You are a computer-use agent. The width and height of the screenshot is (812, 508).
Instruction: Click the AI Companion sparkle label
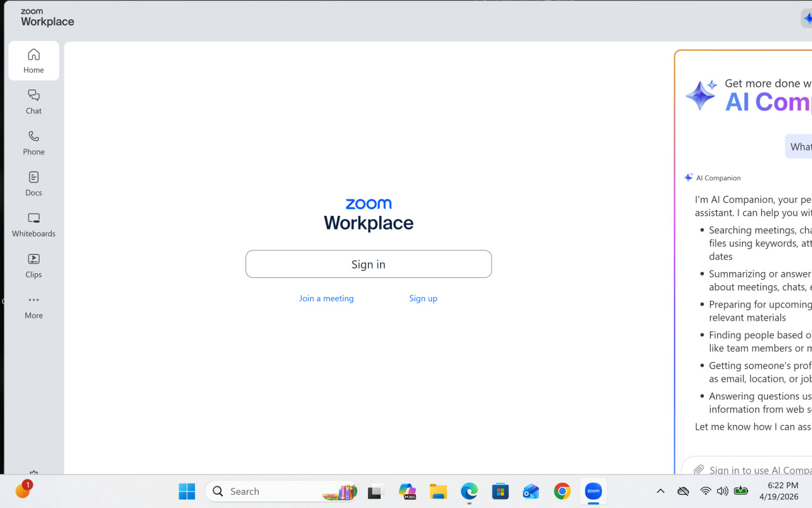pos(713,178)
